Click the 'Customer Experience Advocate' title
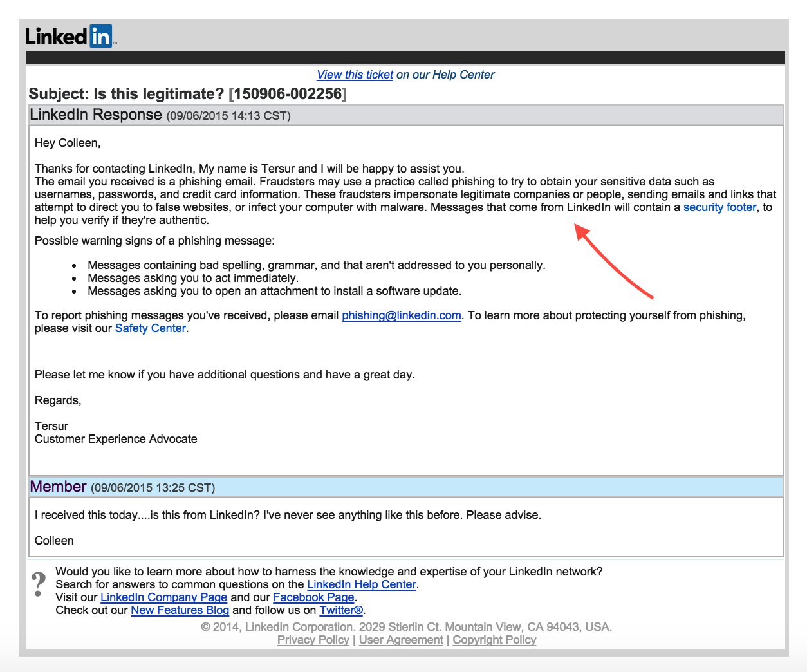807x672 pixels. [x=116, y=439]
